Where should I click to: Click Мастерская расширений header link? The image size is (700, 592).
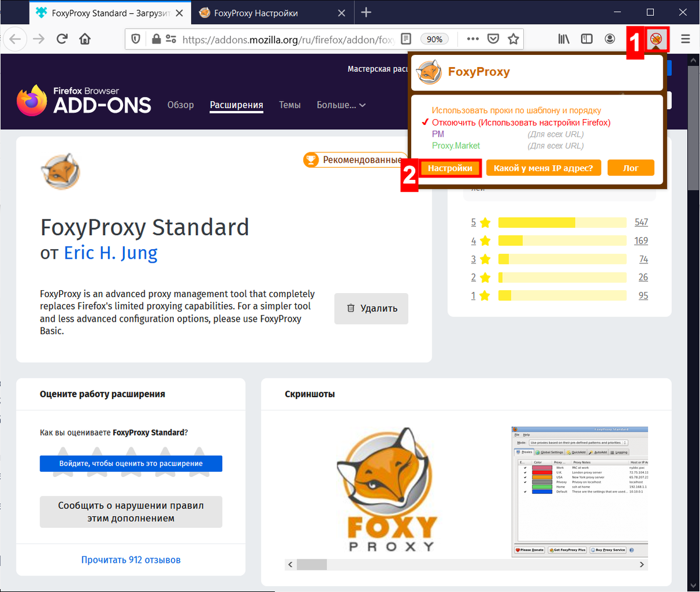point(377,69)
